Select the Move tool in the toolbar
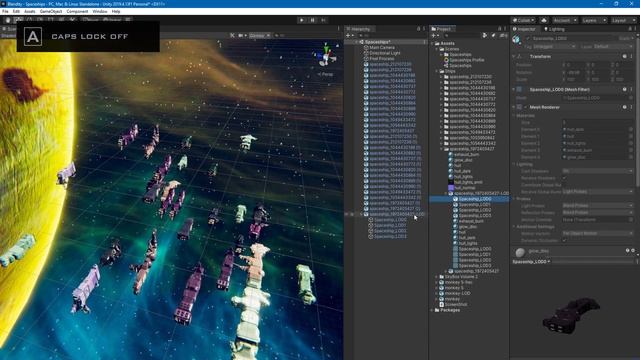Image resolution: width=640 pixels, height=360 pixels. 19,20
